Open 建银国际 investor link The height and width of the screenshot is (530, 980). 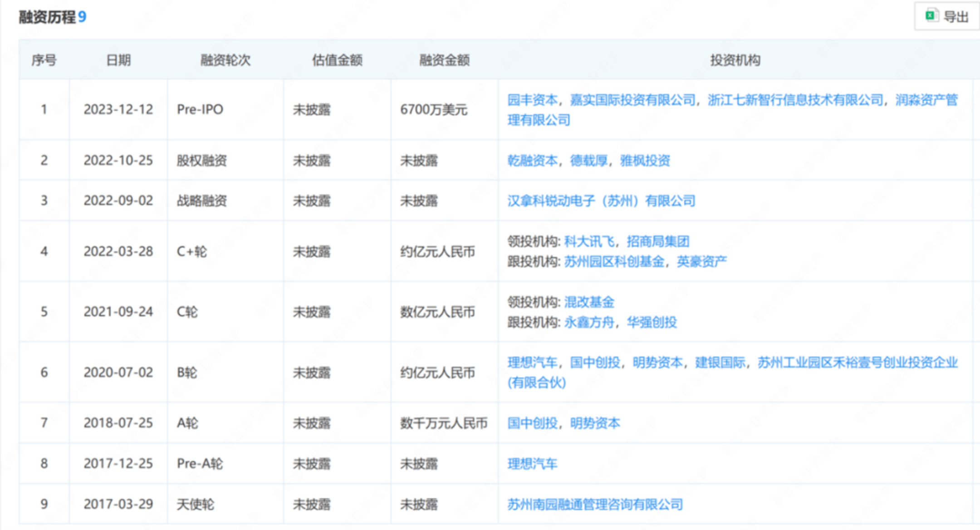[x=720, y=362]
